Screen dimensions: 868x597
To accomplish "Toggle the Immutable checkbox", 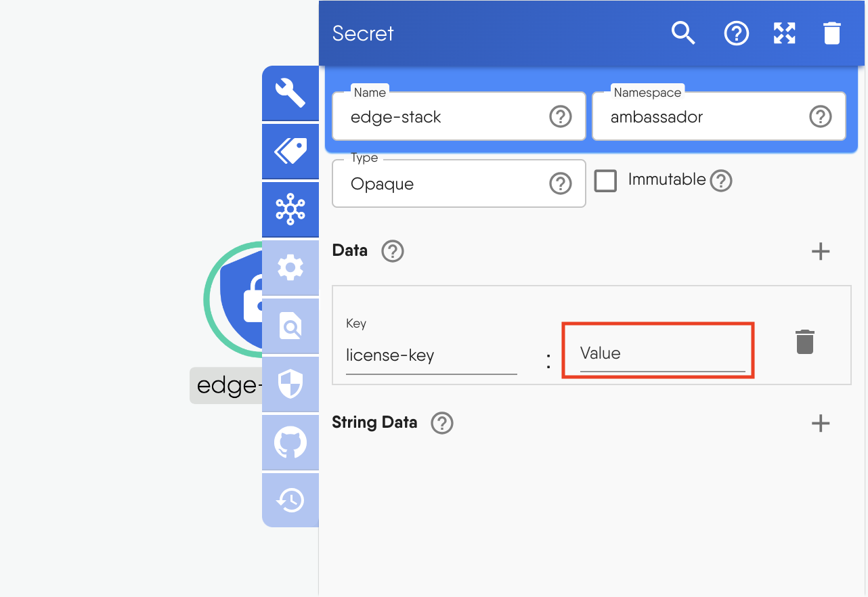I will tap(605, 181).
